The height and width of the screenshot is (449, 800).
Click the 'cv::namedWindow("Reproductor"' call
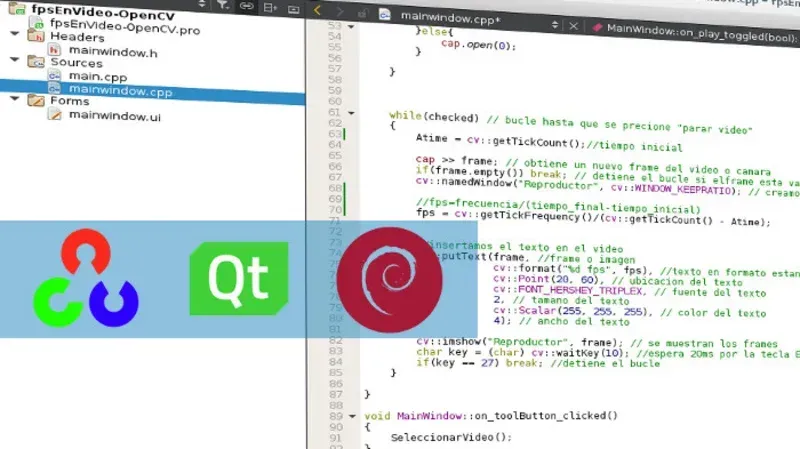[x=508, y=184]
